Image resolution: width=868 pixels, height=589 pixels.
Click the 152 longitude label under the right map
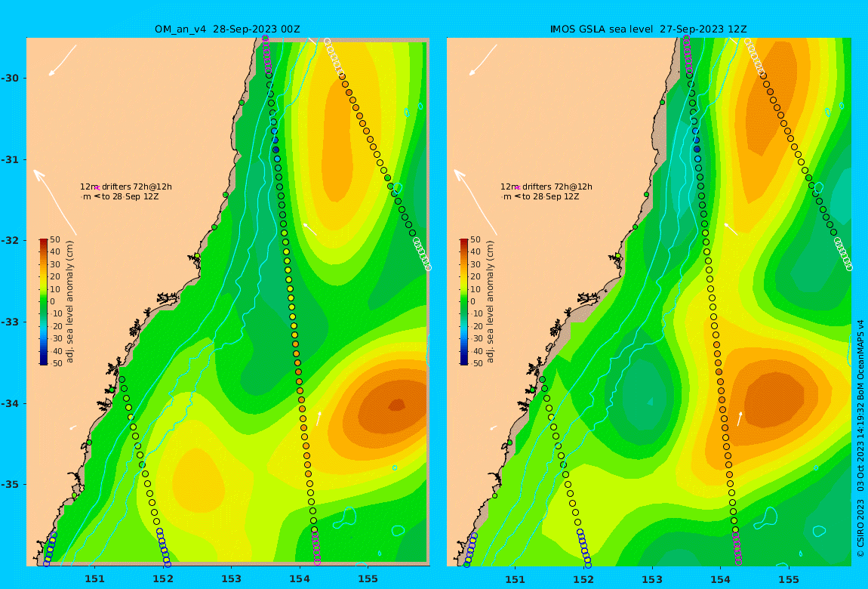click(583, 579)
